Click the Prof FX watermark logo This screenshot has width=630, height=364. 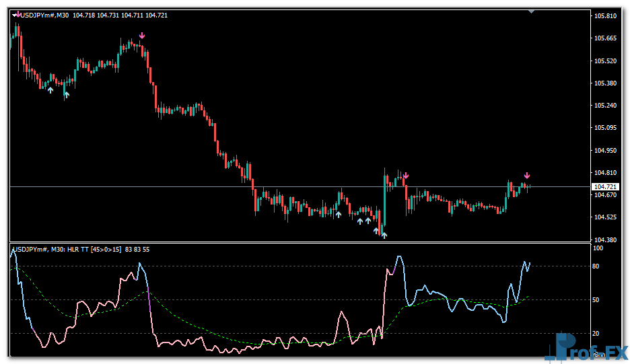coord(586,347)
